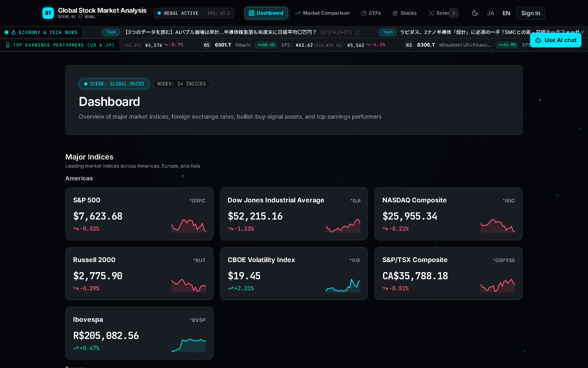Image resolution: width=588 pixels, height=368 pixels.
Task: Click Market Comparison trend icon
Action: pyautogui.click(x=298, y=13)
